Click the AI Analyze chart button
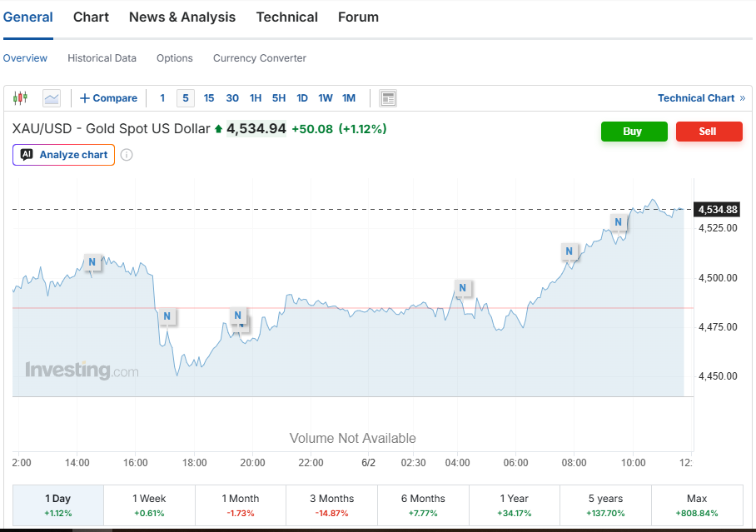 point(63,155)
